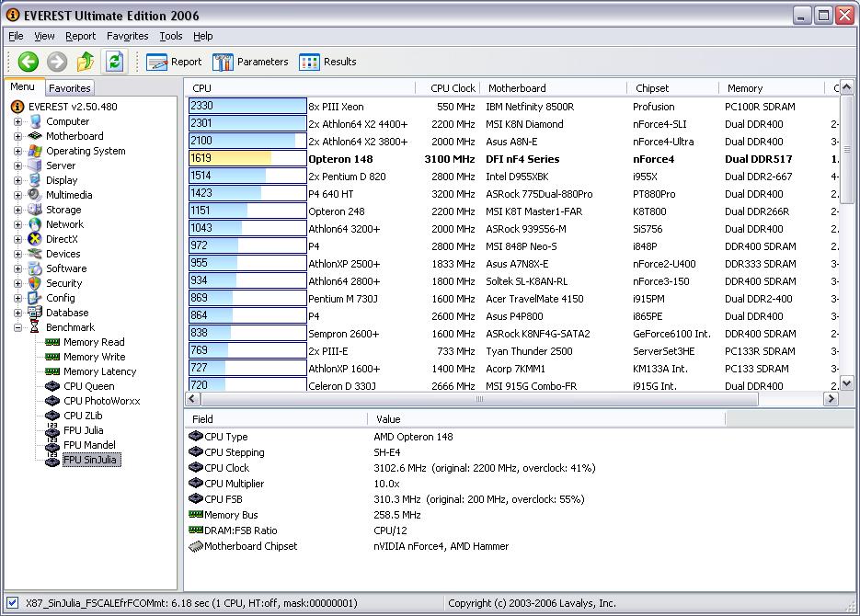Expand the Network tree node
Image resolution: width=860 pixels, height=616 pixels.
pos(18,224)
